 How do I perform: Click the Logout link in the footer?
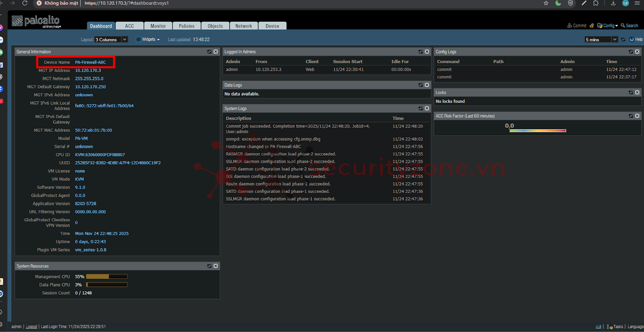pos(31,327)
